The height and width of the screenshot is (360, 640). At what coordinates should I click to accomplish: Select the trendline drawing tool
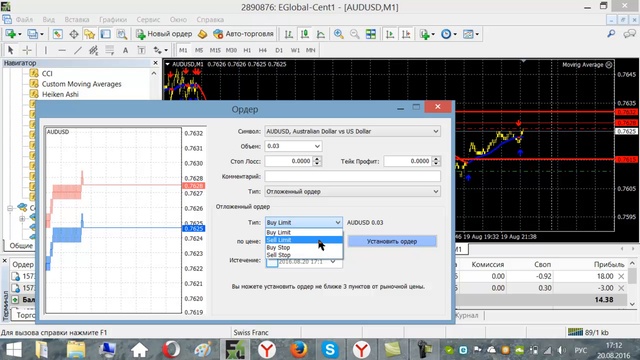pyautogui.click(x=78, y=50)
